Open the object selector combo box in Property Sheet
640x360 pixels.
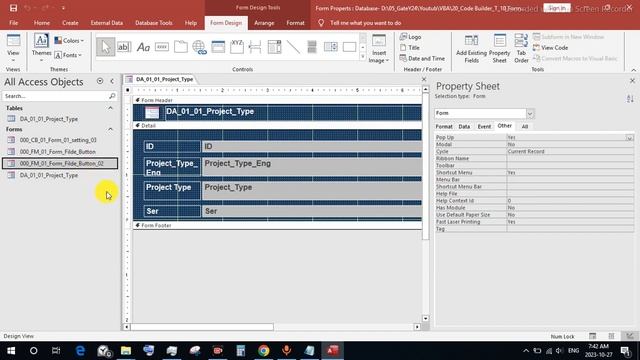(530, 113)
